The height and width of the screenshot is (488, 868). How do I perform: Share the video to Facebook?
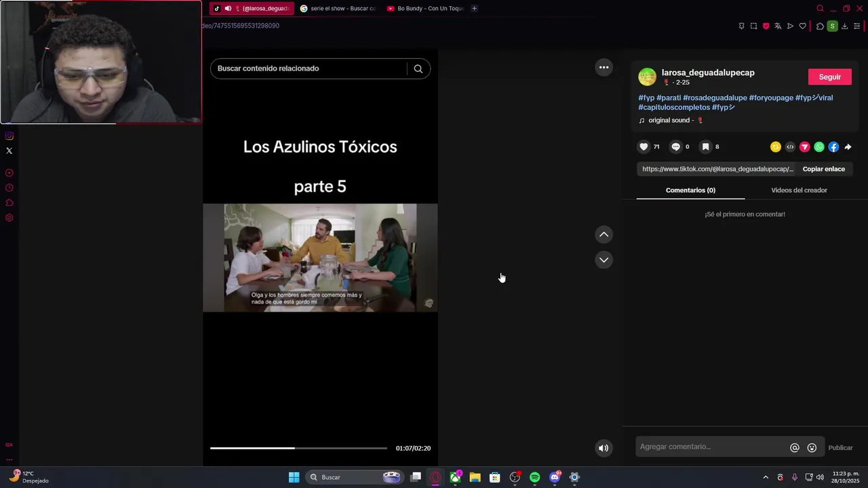point(833,147)
